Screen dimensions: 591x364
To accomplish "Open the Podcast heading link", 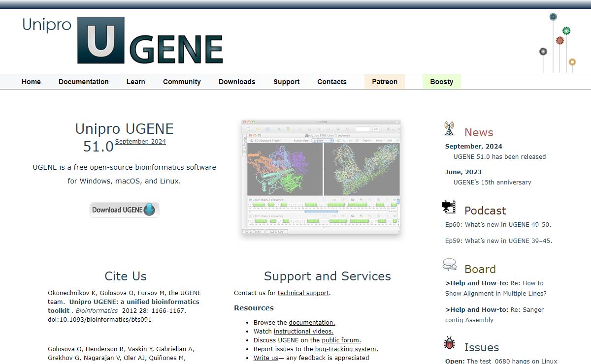I will [x=485, y=211].
